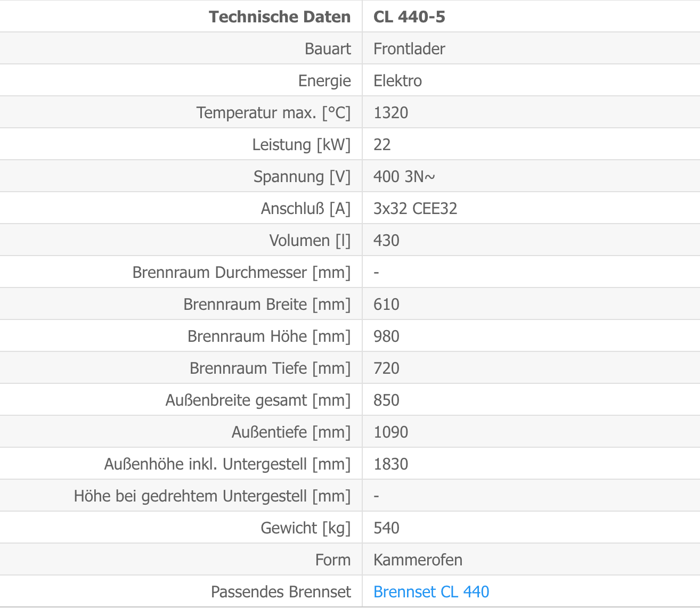Select the 430 volume value
The width and height of the screenshot is (700, 608).
click(x=386, y=240)
